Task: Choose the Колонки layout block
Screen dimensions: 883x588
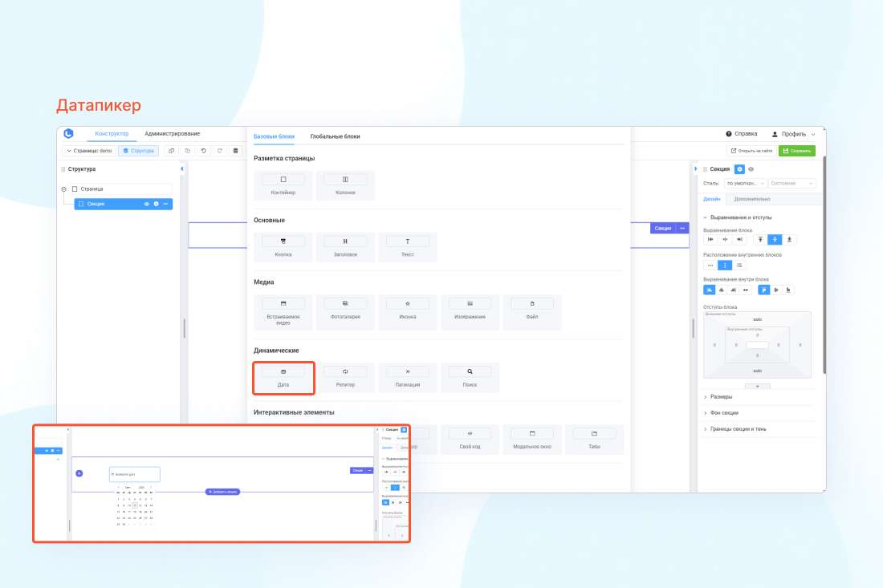Action: (345, 185)
